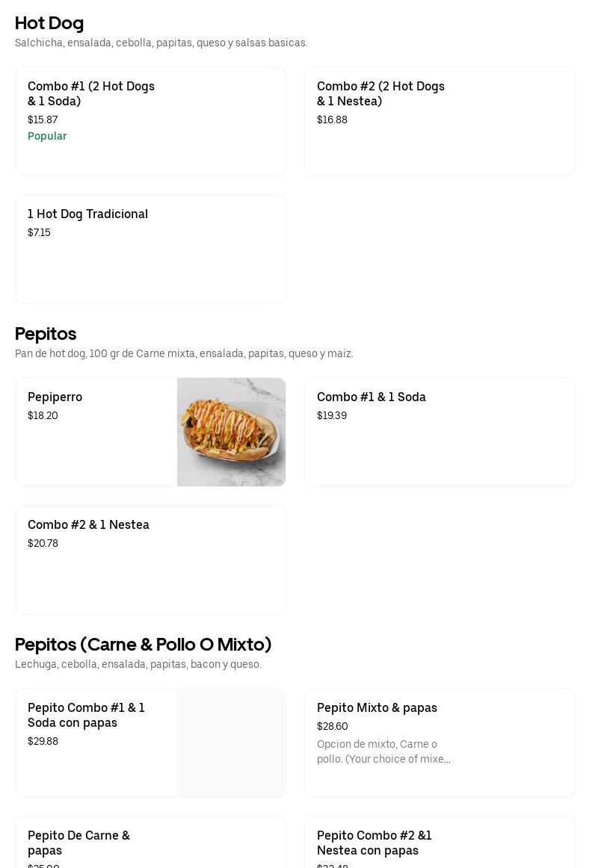Open Combo #2 & 1 Nestea pepito

(88, 524)
